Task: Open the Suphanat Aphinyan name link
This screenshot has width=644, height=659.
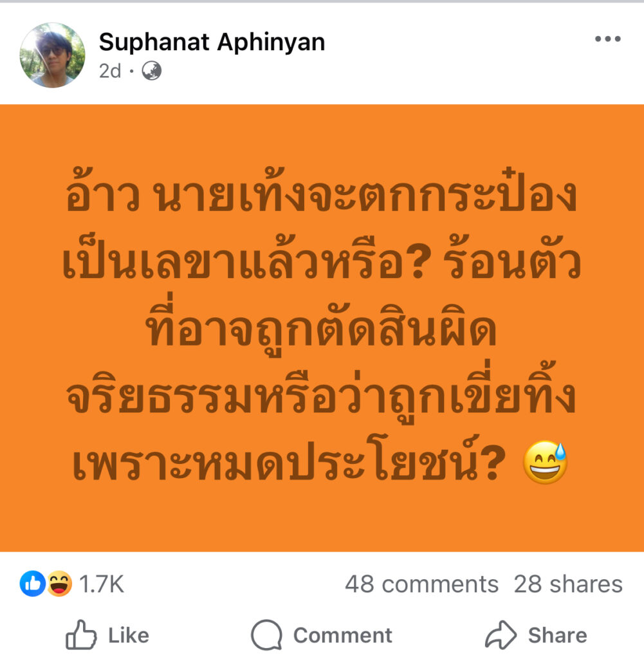Action: pyautogui.click(x=212, y=42)
